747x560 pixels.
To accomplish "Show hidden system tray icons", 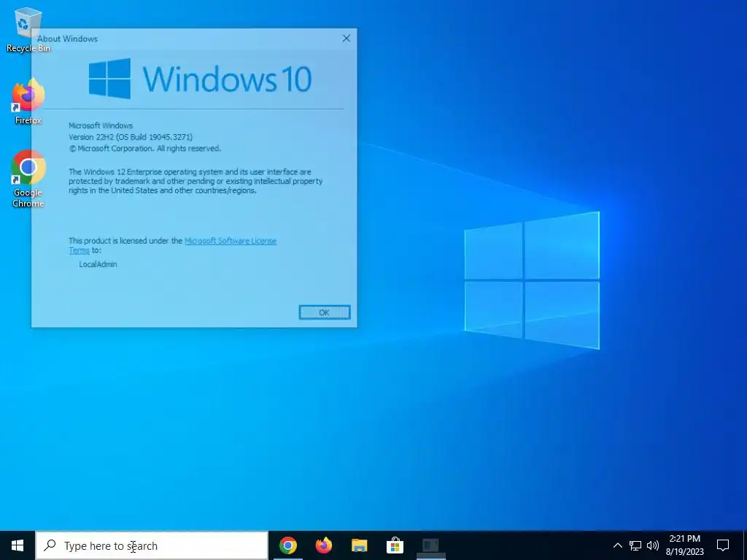I will click(x=617, y=545).
